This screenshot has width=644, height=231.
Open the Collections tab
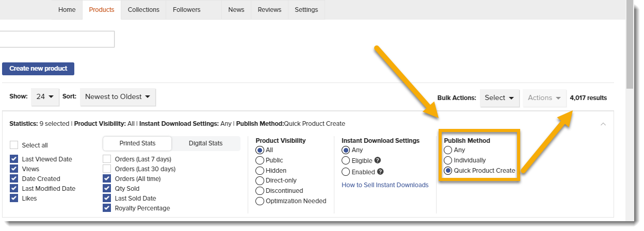143,10
